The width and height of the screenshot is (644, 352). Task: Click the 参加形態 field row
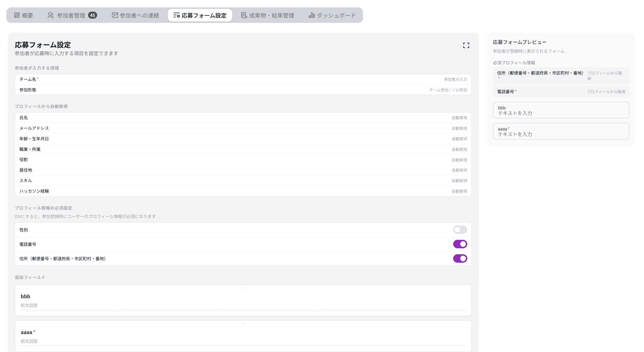(x=243, y=90)
